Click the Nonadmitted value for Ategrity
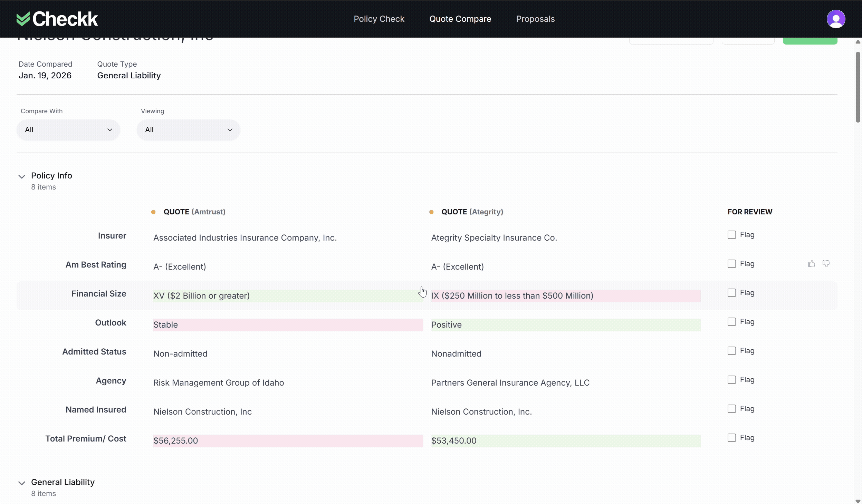The width and height of the screenshot is (862, 504). click(456, 354)
